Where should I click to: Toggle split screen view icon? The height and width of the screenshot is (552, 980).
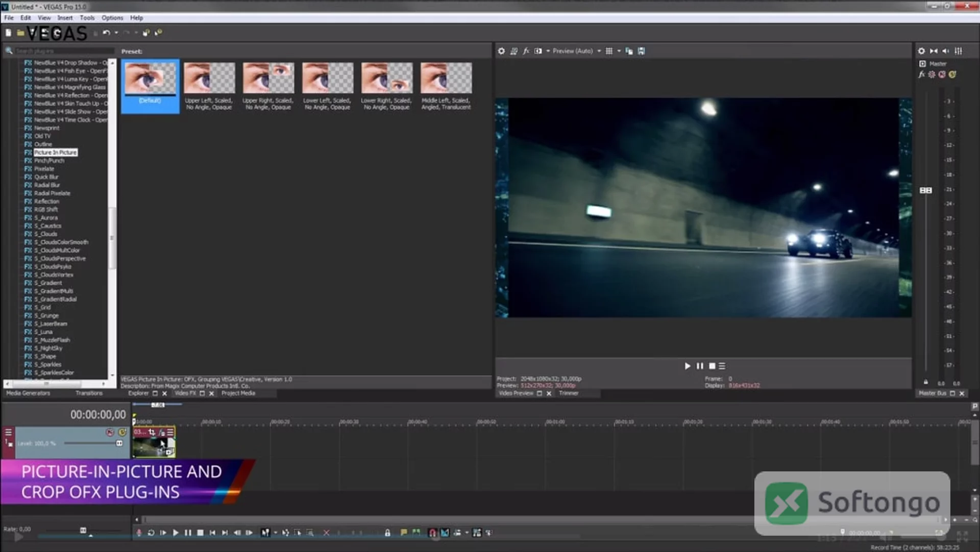click(x=538, y=51)
